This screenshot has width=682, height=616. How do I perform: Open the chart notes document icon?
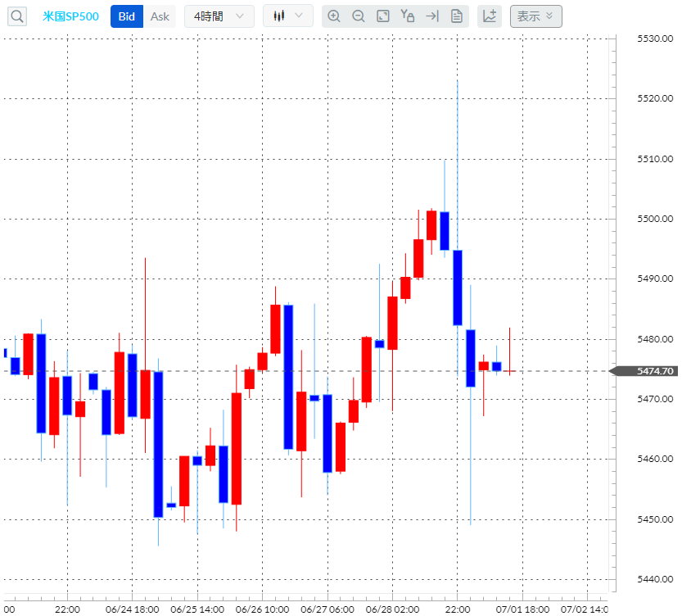(456, 16)
